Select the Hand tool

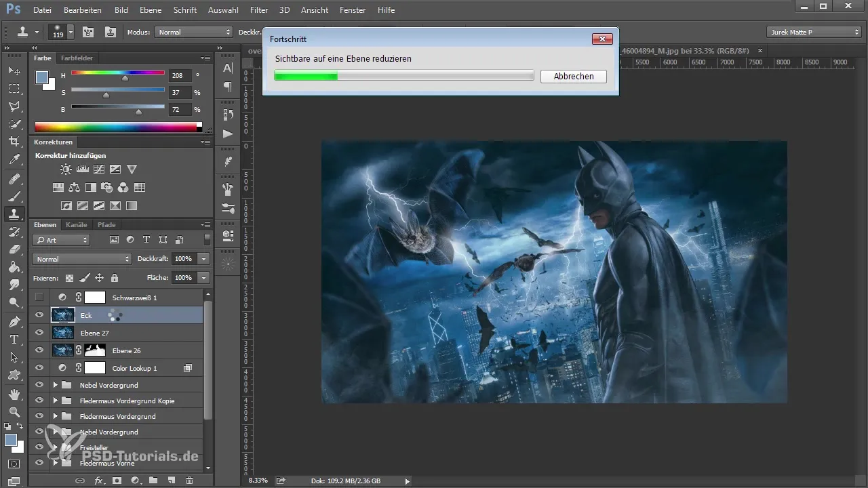tap(14, 394)
